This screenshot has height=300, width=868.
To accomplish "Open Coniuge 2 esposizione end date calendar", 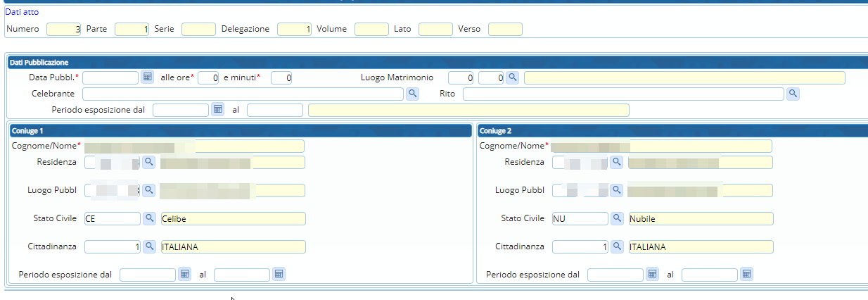I will point(747,274).
